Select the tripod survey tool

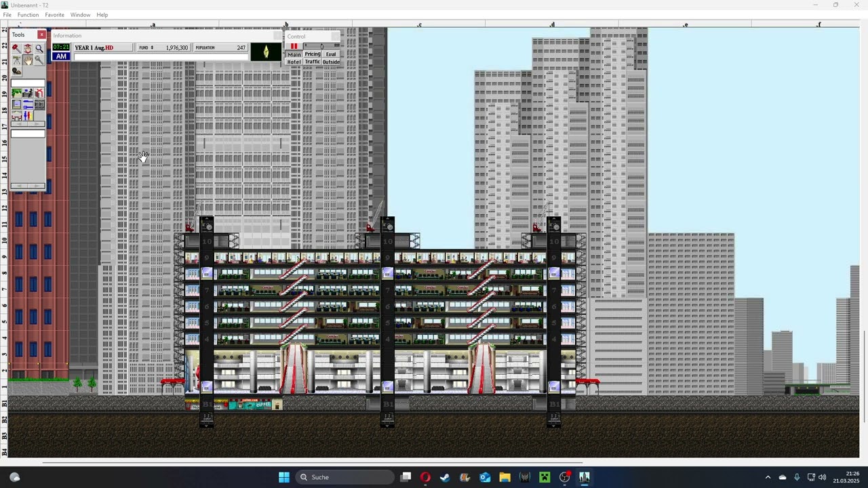point(16,60)
